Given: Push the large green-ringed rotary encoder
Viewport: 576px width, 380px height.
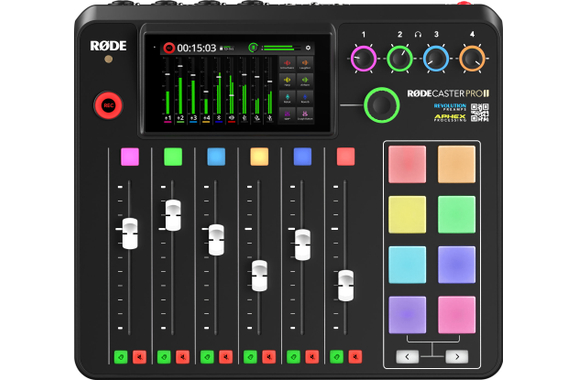Looking at the screenshot, I should coord(382,105).
